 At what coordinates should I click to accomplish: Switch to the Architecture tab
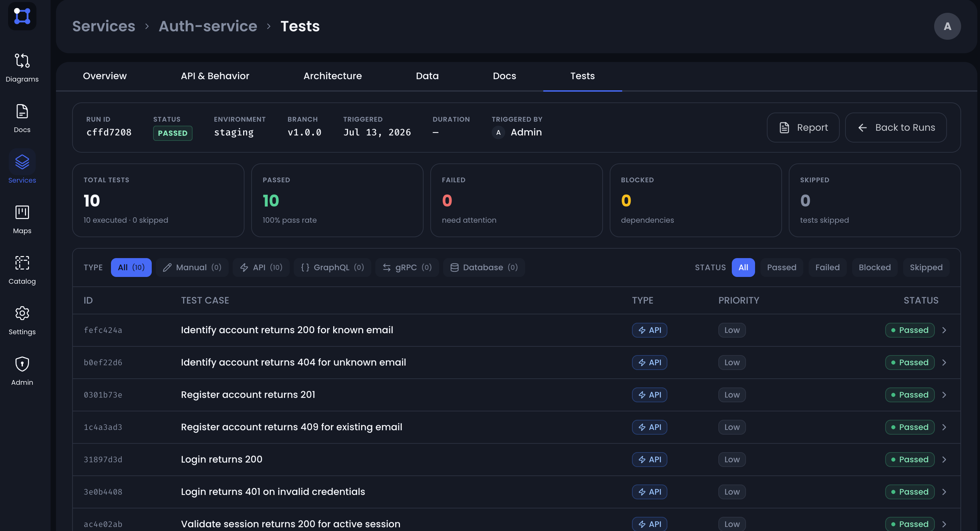click(x=333, y=76)
